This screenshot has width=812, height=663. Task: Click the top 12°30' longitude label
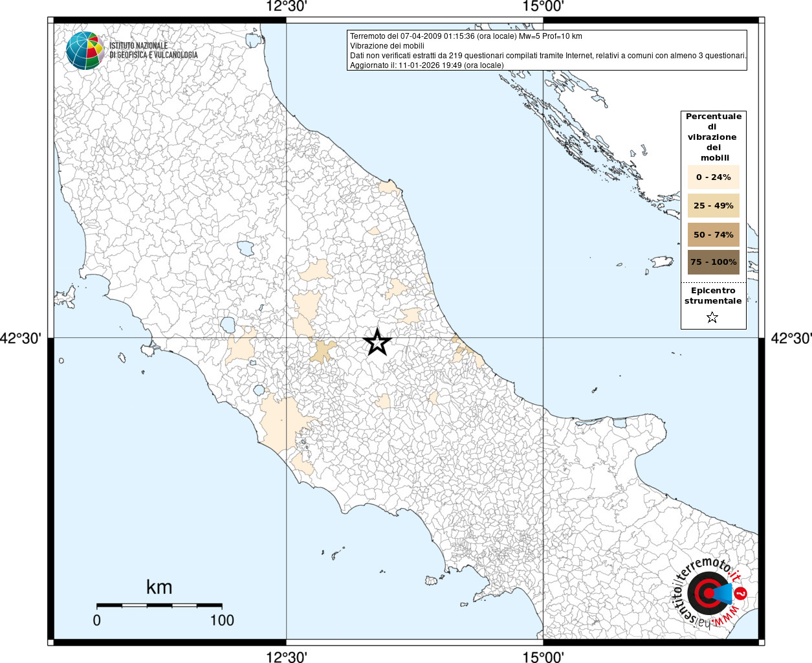287,6
